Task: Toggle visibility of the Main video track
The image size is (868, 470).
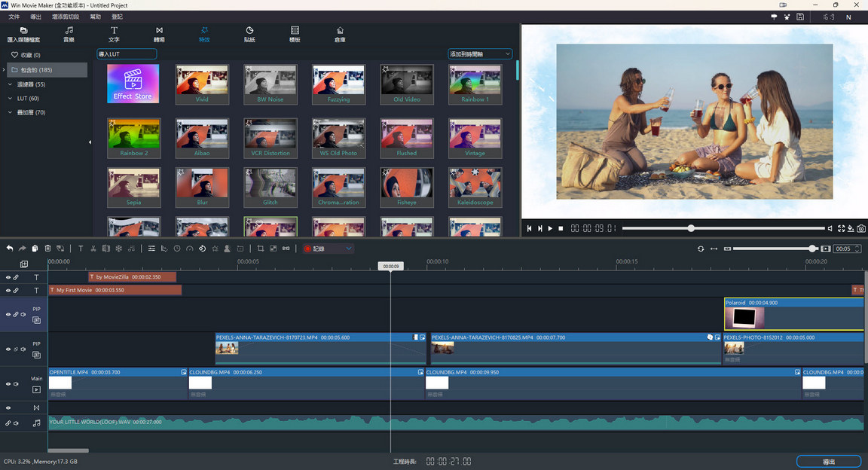Action: tap(8, 384)
